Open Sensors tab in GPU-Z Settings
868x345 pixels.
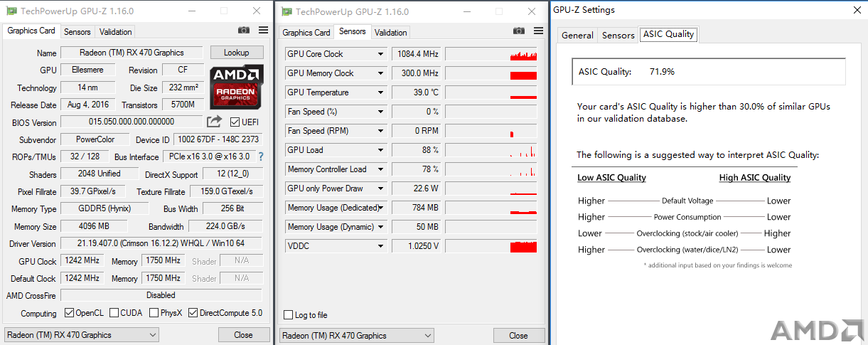pos(618,36)
